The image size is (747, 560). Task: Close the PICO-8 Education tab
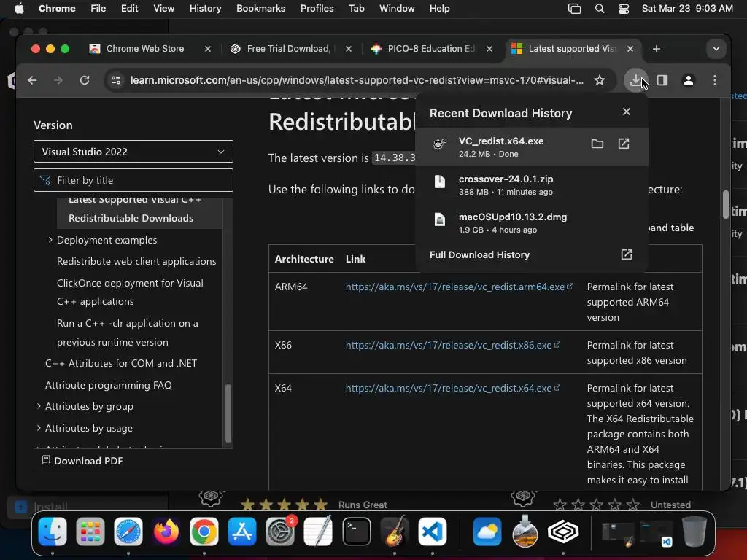(489, 49)
